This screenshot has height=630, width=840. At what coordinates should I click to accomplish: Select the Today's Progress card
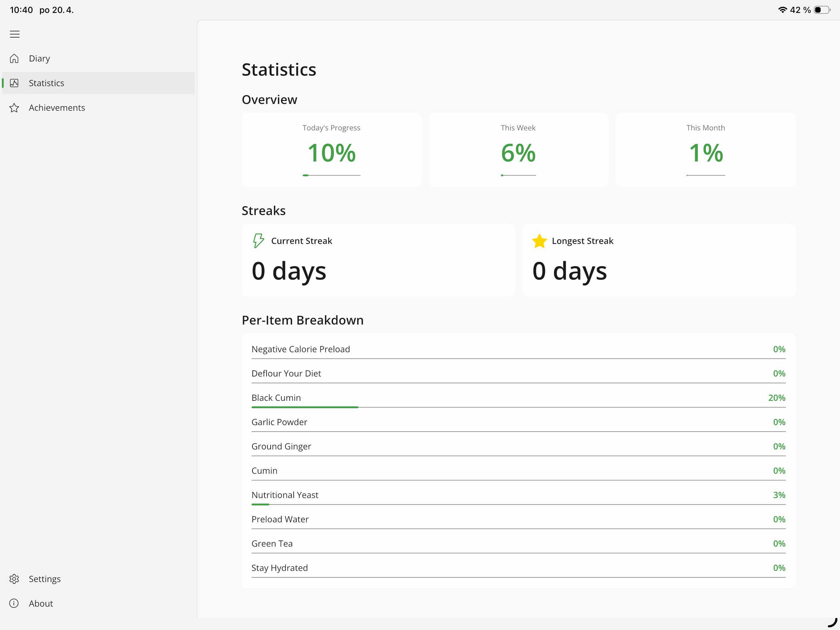tap(331, 150)
